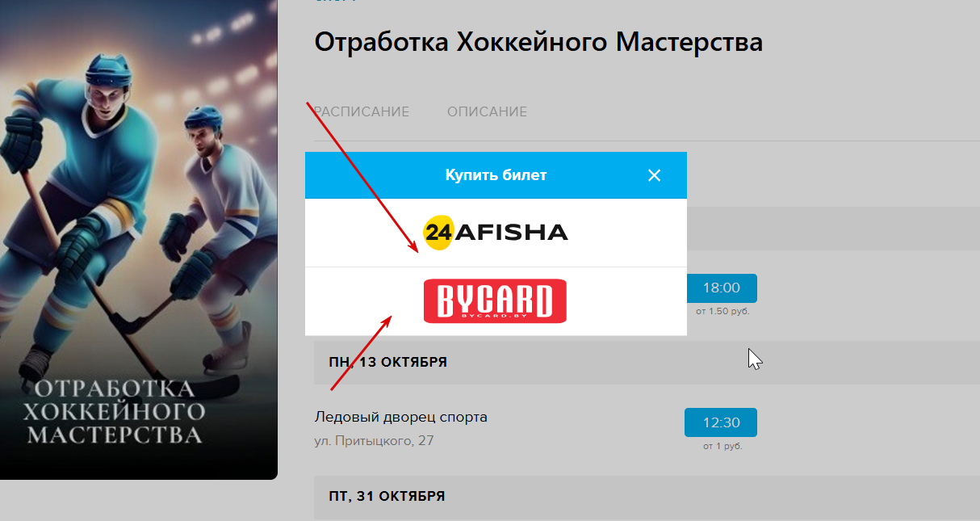
Task: Open the hockey players poster image
Action: pyautogui.click(x=139, y=239)
